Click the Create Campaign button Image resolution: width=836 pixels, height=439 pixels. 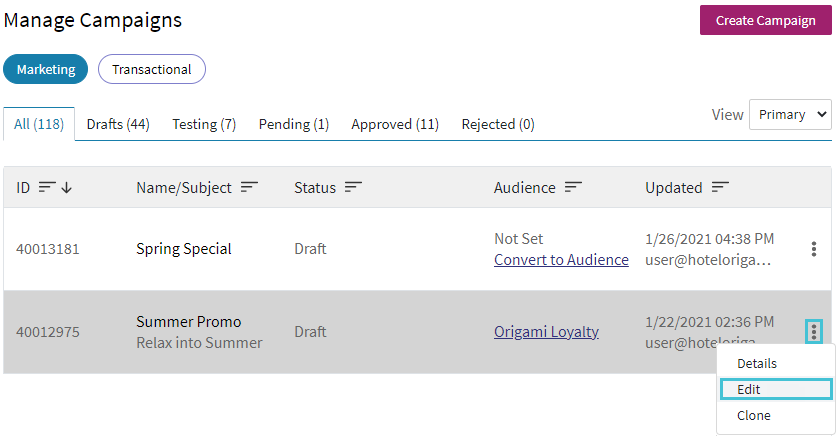coord(766,20)
